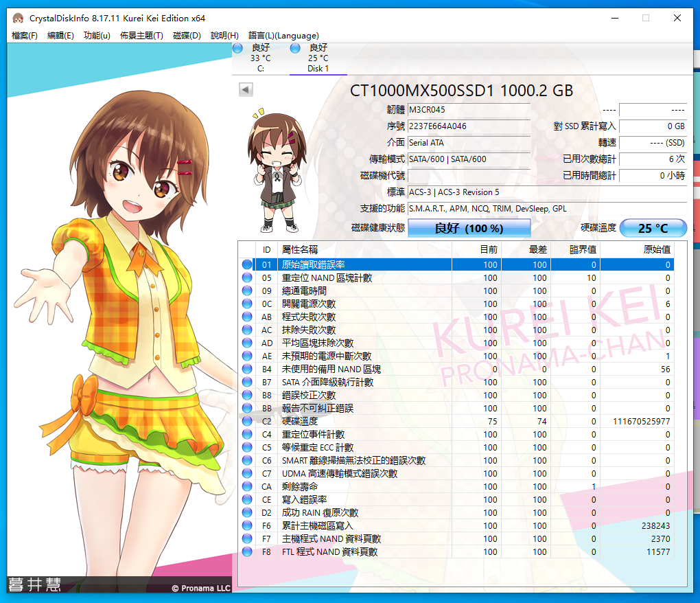Open the 語言(L)(Language) menu
This screenshot has height=603, width=700.
tap(283, 36)
